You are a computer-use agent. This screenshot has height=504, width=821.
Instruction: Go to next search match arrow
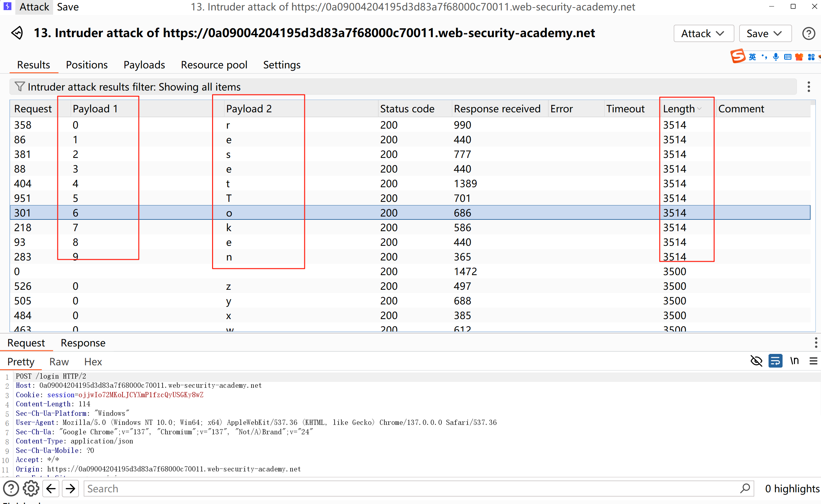(70, 489)
